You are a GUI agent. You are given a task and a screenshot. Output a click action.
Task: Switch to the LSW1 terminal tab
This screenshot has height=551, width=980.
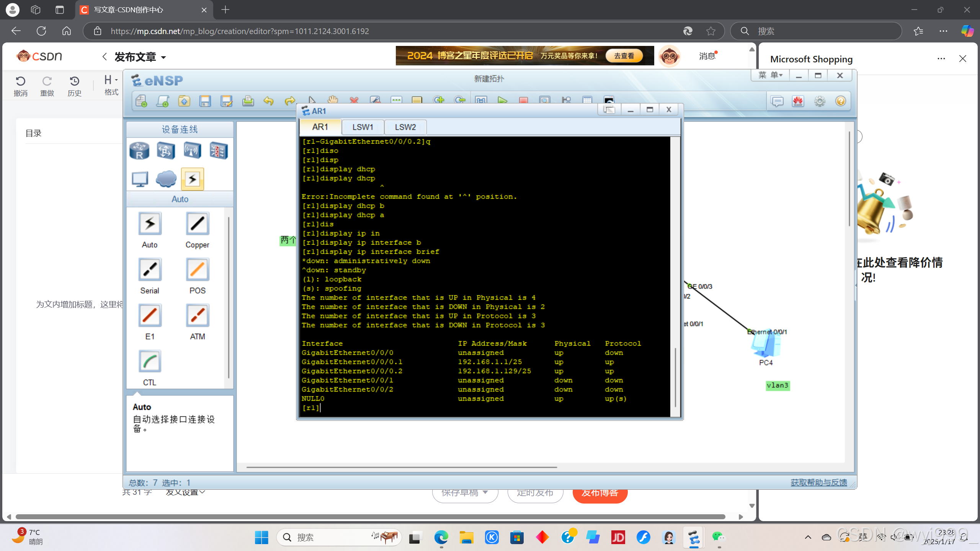coord(363,127)
